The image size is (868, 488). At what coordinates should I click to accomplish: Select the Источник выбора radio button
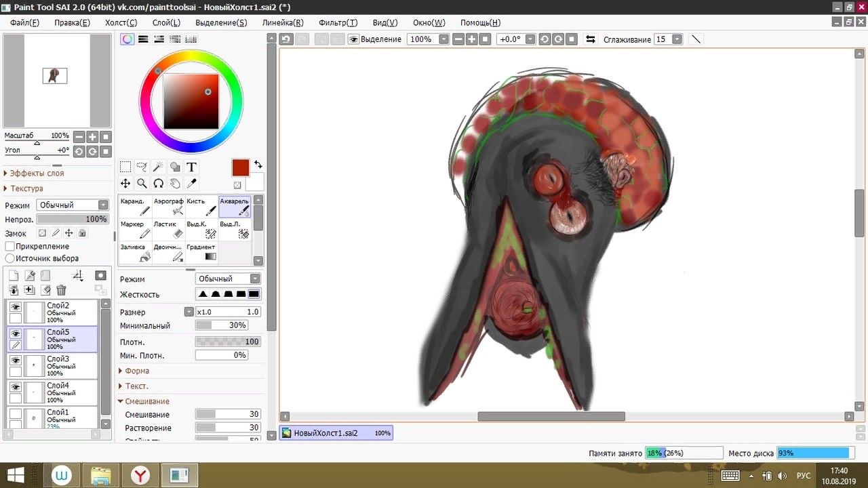(x=10, y=258)
